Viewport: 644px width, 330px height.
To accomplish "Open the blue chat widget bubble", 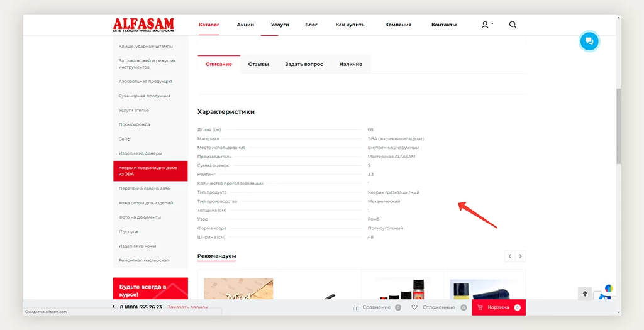I will click(x=589, y=41).
